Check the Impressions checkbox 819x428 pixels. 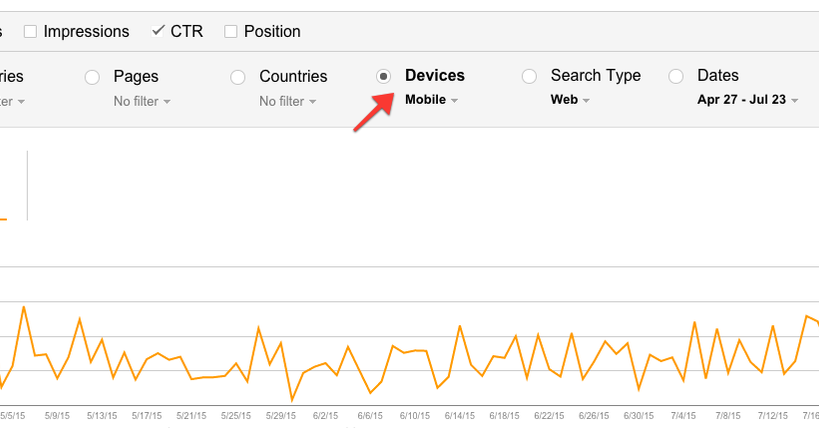point(30,32)
